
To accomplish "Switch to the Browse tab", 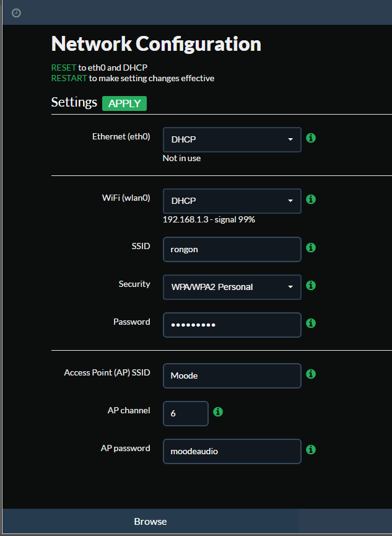I will 150,522.
